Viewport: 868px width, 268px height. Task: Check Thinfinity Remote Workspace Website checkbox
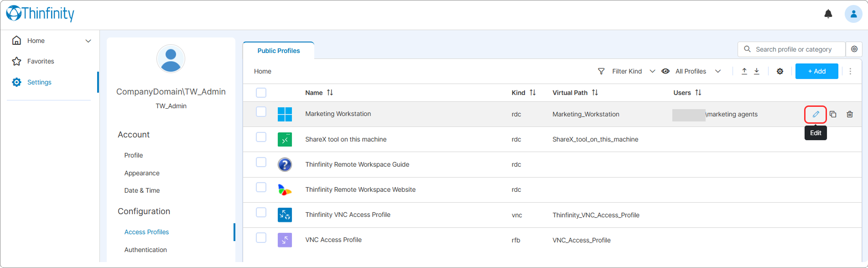tap(261, 187)
